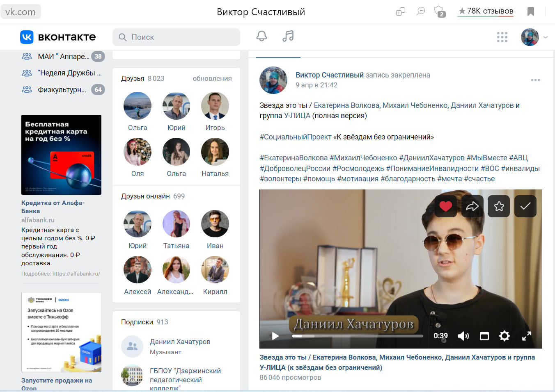Viewport: 555px width, 392px height.
Task: Open the МАИ Аппаре... group in sidebar
Action: click(x=63, y=57)
